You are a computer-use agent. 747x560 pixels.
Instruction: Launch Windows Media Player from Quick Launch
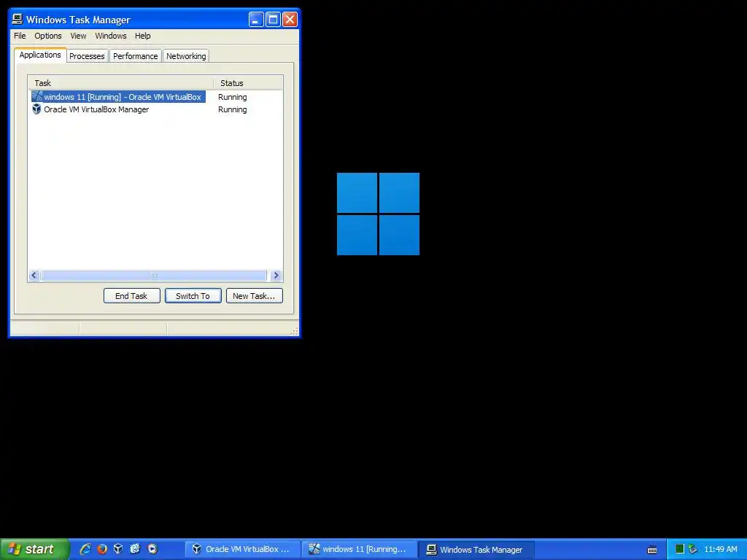[x=152, y=549]
